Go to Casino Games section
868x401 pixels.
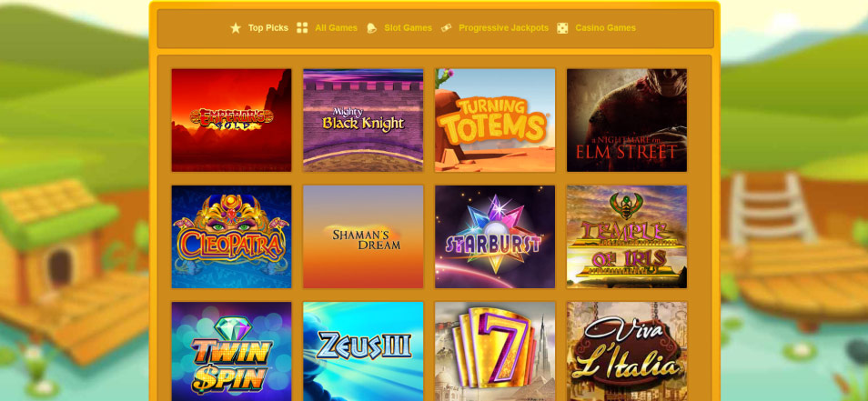coord(606,27)
